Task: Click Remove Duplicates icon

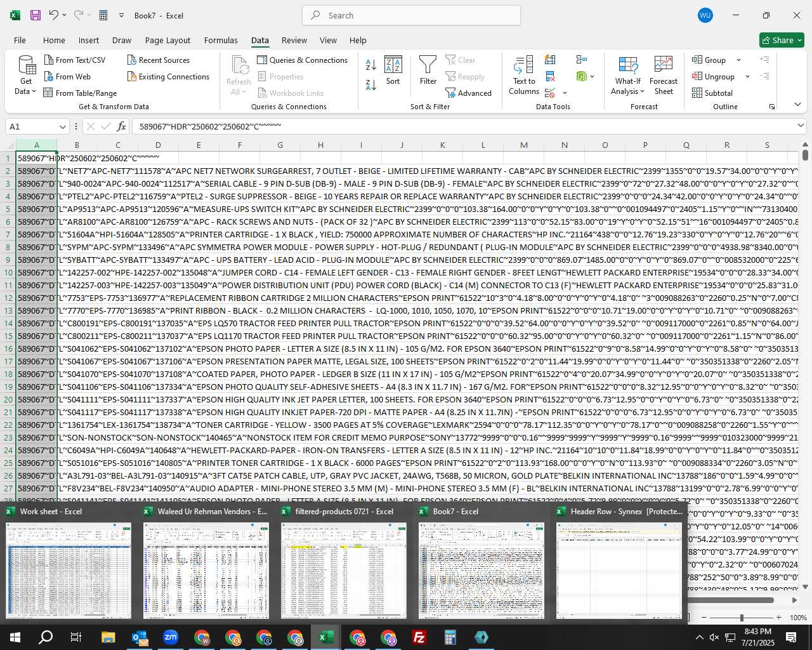Action: pos(550,76)
